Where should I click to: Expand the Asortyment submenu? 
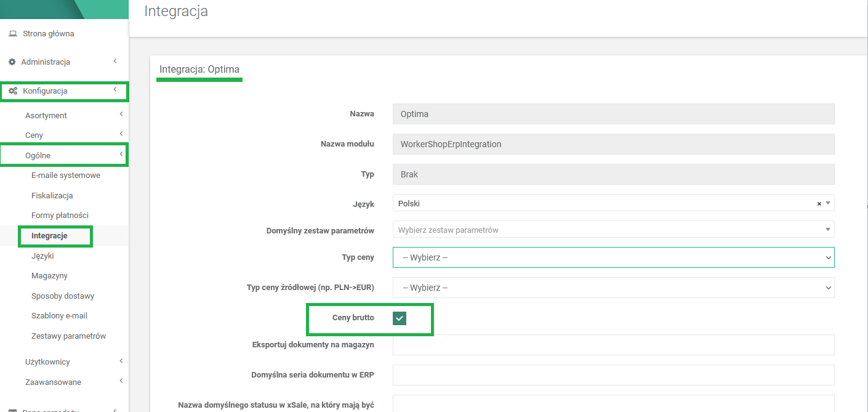point(121,115)
